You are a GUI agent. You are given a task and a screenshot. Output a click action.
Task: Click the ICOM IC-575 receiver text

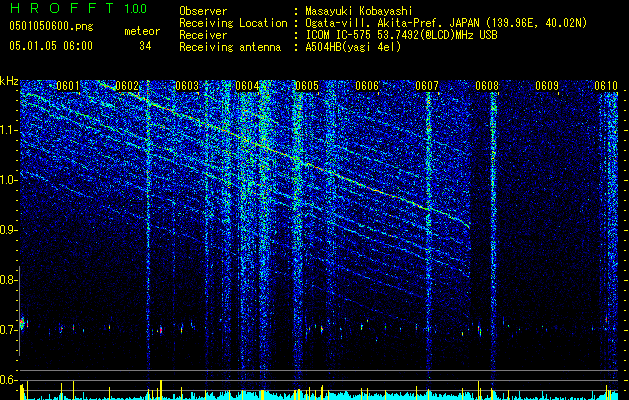(401, 35)
